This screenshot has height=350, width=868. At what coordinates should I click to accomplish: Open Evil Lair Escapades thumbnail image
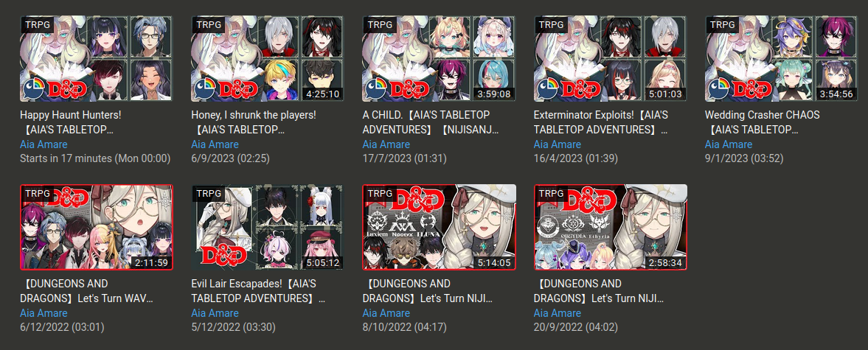267,227
